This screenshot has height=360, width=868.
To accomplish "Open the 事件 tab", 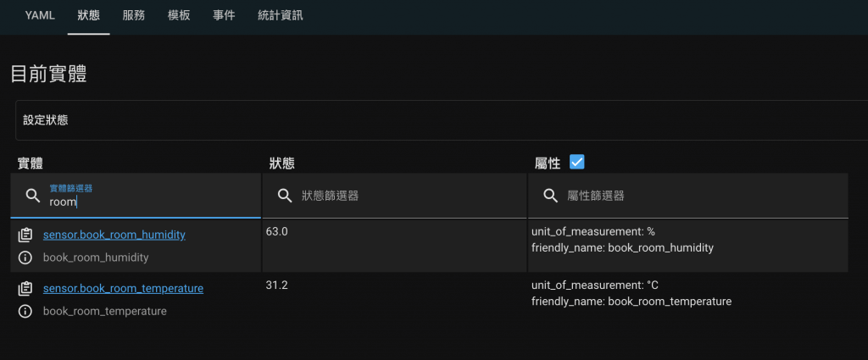I will [x=224, y=15].
